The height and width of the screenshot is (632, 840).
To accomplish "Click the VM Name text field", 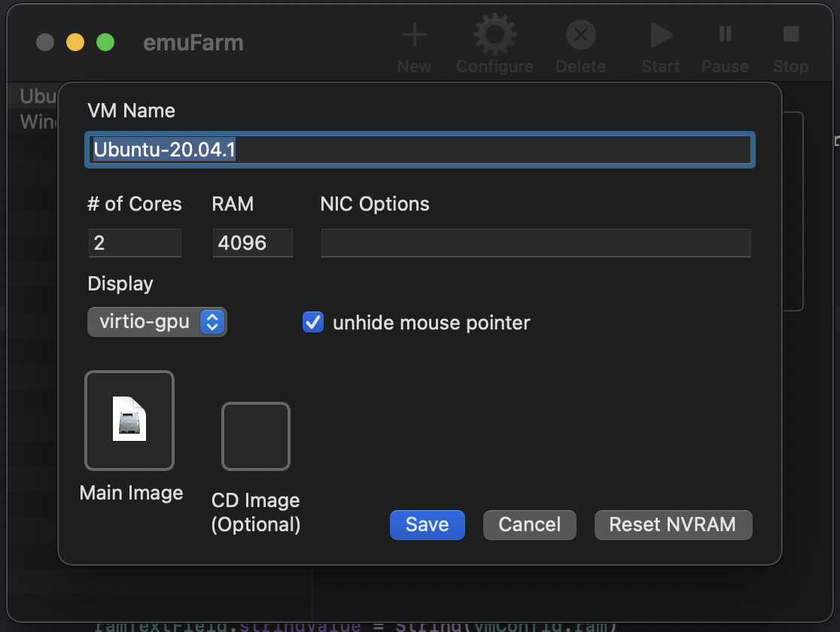I will click(x=420, y=150).
